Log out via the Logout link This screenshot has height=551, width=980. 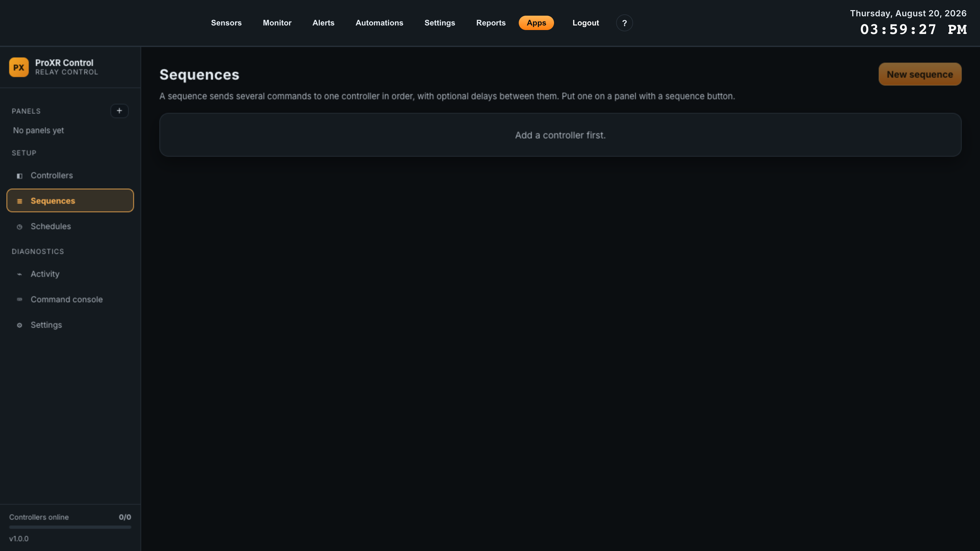[x=585, y=23]
